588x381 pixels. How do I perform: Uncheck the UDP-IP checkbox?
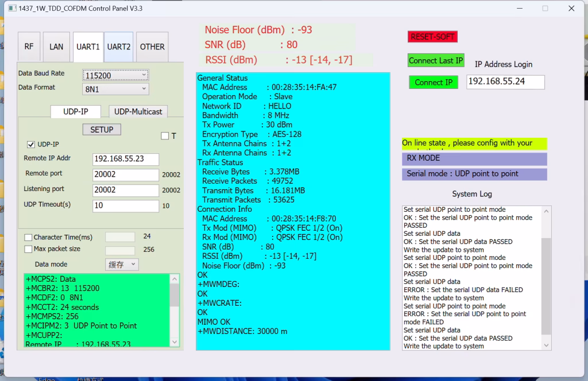[x=30, y=144]
